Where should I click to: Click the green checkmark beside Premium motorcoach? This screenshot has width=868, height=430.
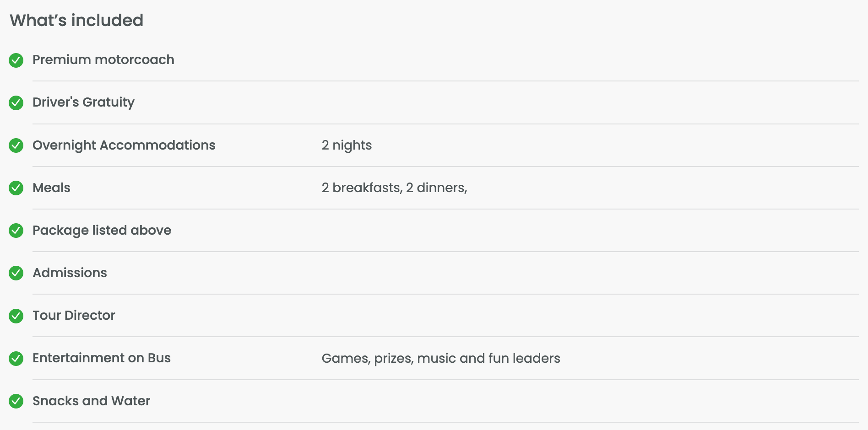[x=16, y=60]
